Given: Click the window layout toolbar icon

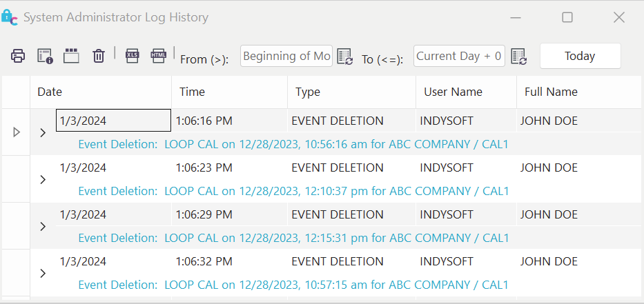Looking at the screenshot, I should tap(71, 56).
